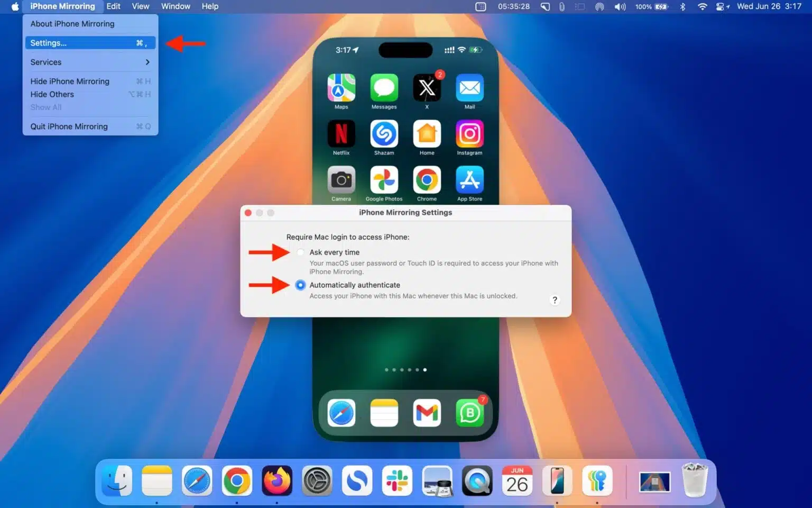Viewport: 812px width, 508px height.
Task: Tap Notes in the iPhone dock
Action: point(384,413)
